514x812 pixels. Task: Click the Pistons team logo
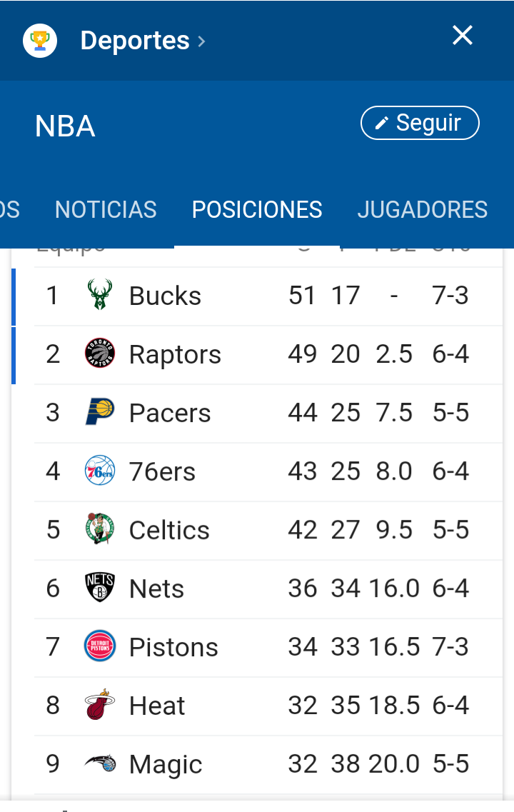tap(100, 646)
